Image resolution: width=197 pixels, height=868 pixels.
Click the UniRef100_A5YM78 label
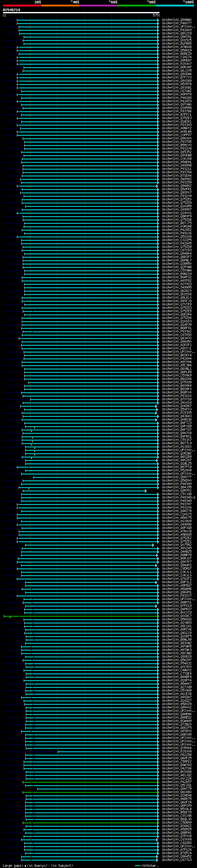click(176, 84)
